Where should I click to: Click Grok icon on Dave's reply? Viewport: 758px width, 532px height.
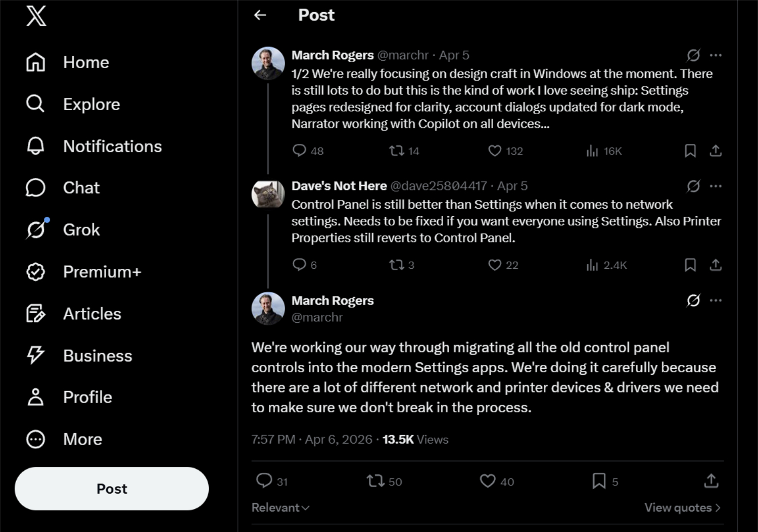693,186
